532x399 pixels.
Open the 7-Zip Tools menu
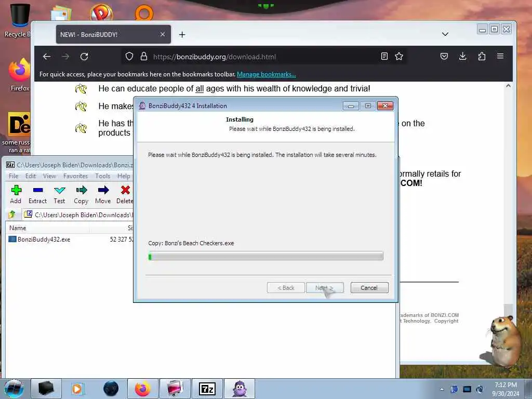103,176
